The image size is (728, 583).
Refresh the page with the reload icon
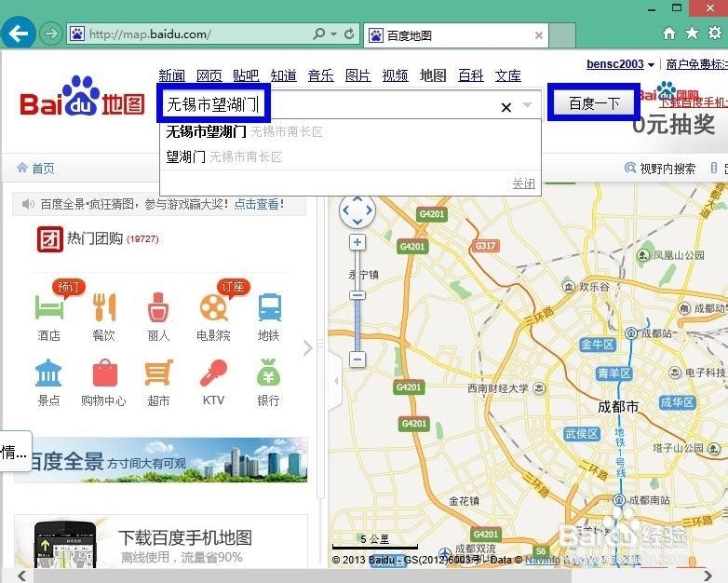coord(349,34)
